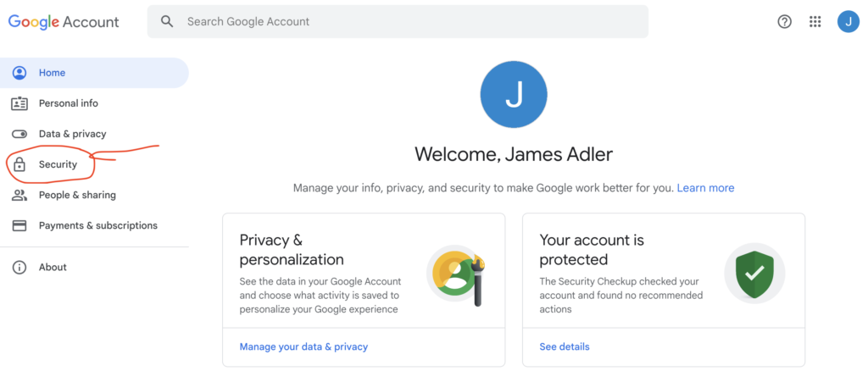Image resolution: width=868 pixels, height=382 pixels.
Task: Click the search magnifier icon
Action: [x=167, y=21]
